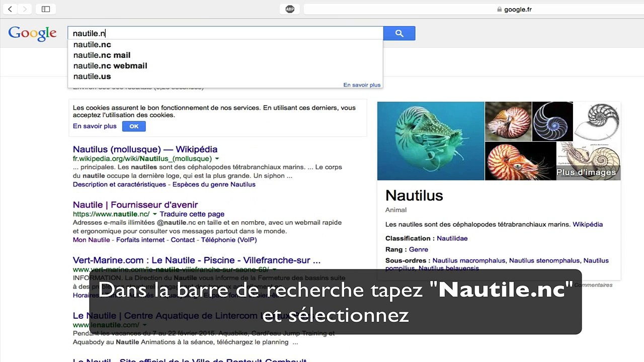
Task: Open the "Contact" sitelink
Action: pos(183,240)
